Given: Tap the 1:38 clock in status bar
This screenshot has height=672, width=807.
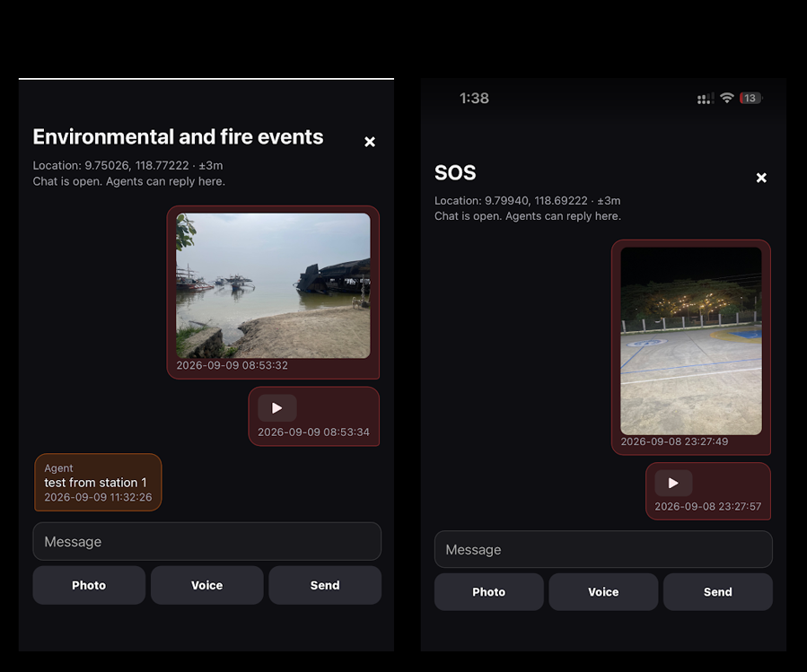Looking at the screenshot, I should pos(474,99).
